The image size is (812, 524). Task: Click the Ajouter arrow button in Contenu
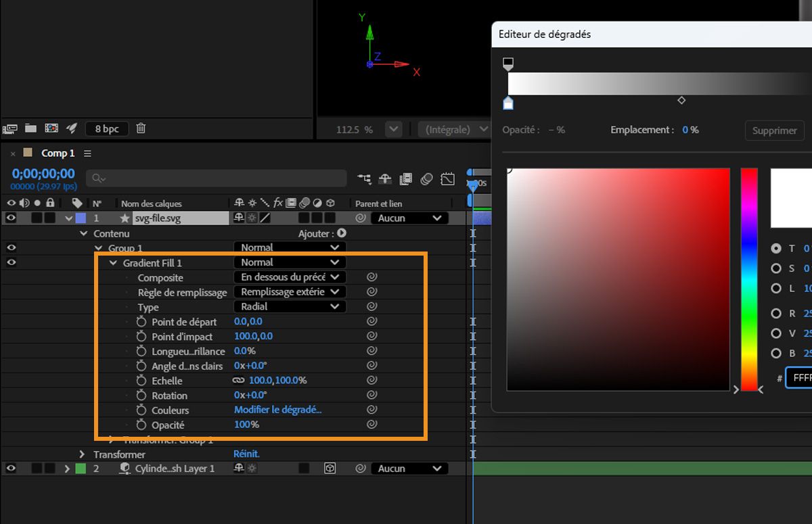click(x=342, y=233)
